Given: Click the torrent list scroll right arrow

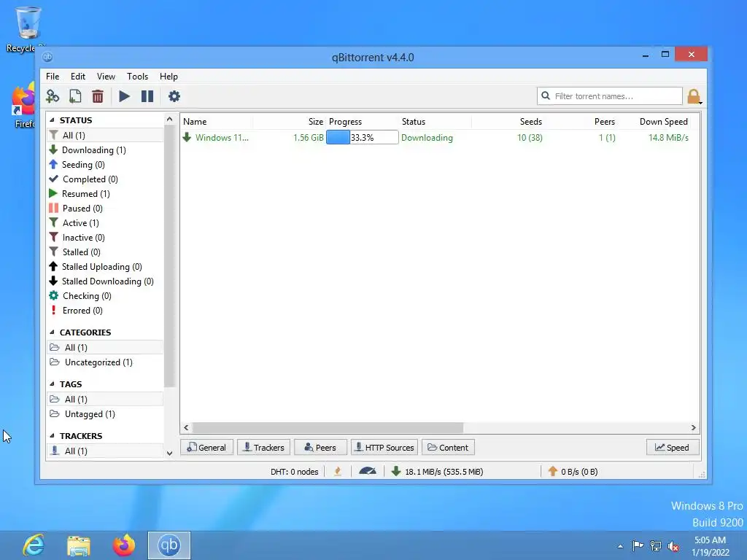Looking at the screenshot, I should [x=694, y=427].
